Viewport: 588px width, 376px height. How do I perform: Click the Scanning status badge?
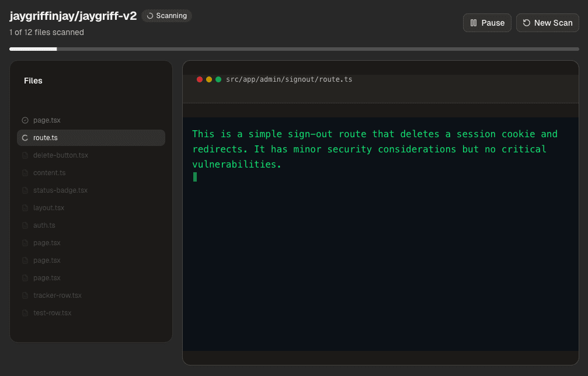167,16
